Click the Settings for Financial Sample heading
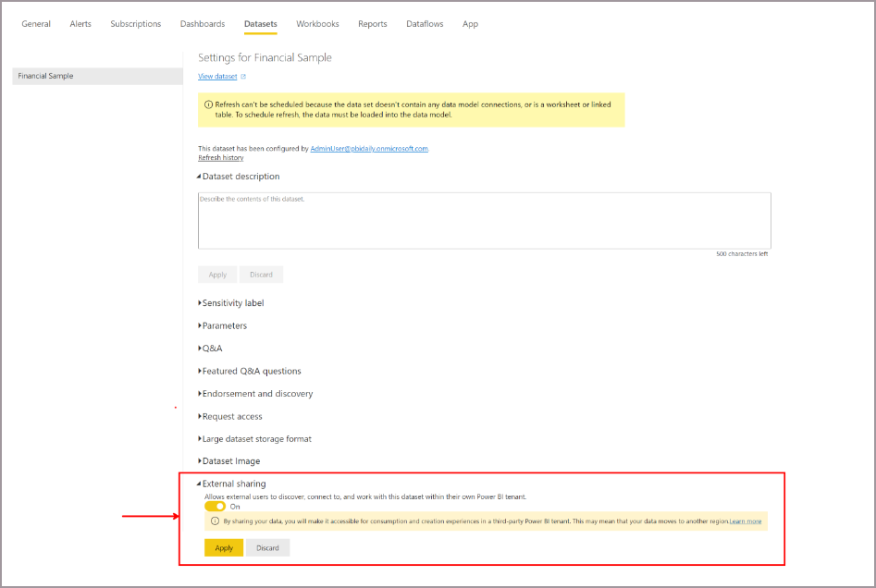876x588 pixels. [265, 57]
